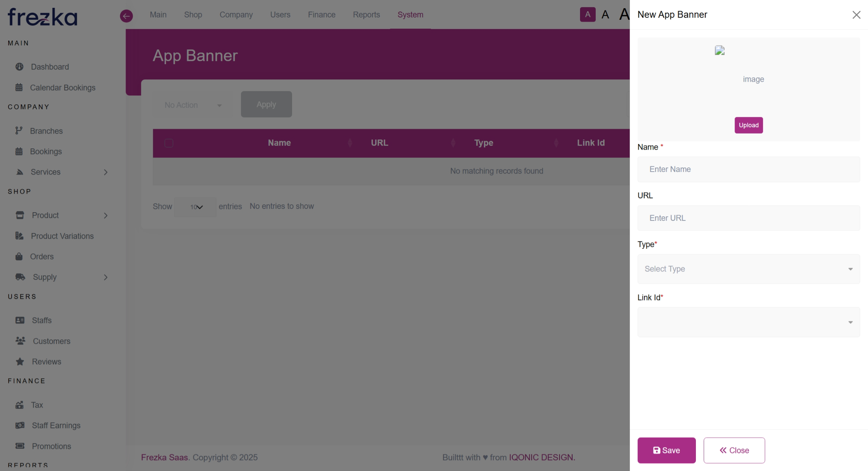Click the Staff Earnings money icon
Image resolution: width=868 pixels, height=471 pixels.
20,426
